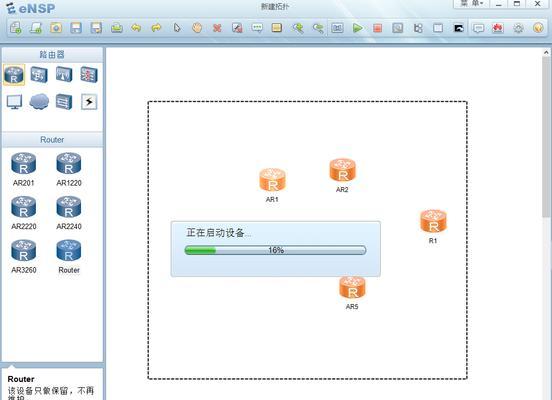Select the Router device category icon
The height and width of the screenshot is (400, 552).
point(14,75)
